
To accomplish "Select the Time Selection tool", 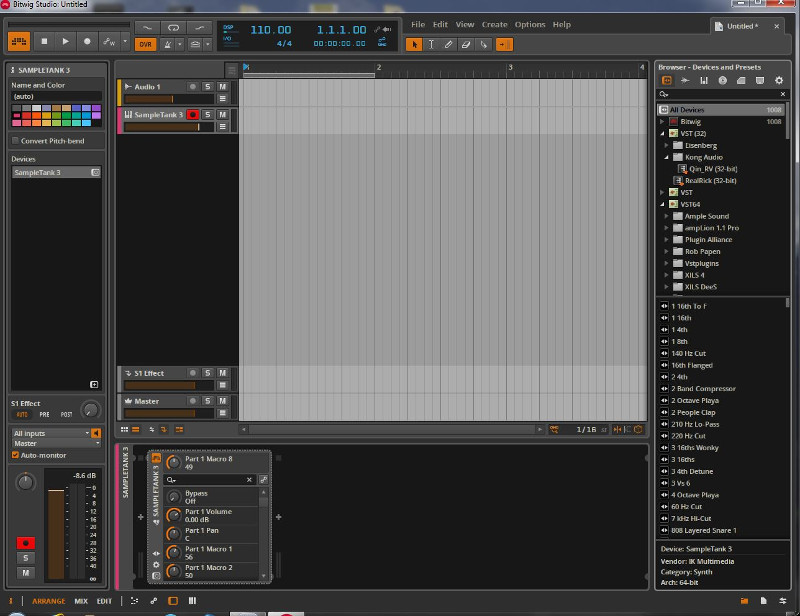I will tap(431, 44).
